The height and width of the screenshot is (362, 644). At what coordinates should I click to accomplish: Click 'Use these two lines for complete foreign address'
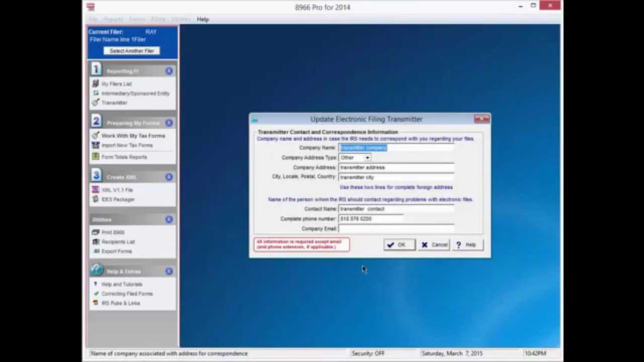tap(396, 188)
